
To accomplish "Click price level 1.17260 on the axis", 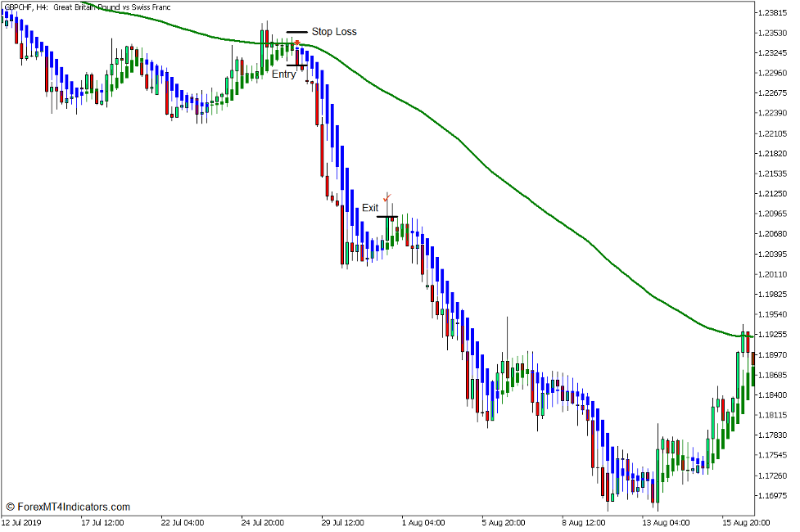I will pyautogui.click(x=772, y=476).
